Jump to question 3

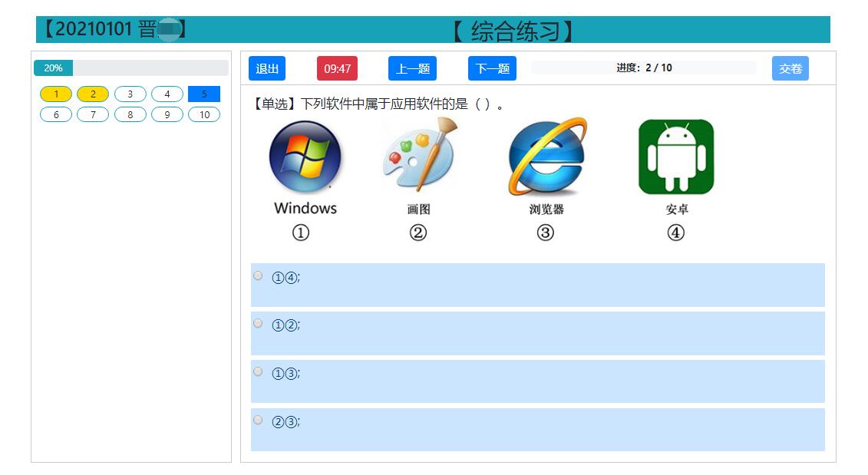point(130,94)
